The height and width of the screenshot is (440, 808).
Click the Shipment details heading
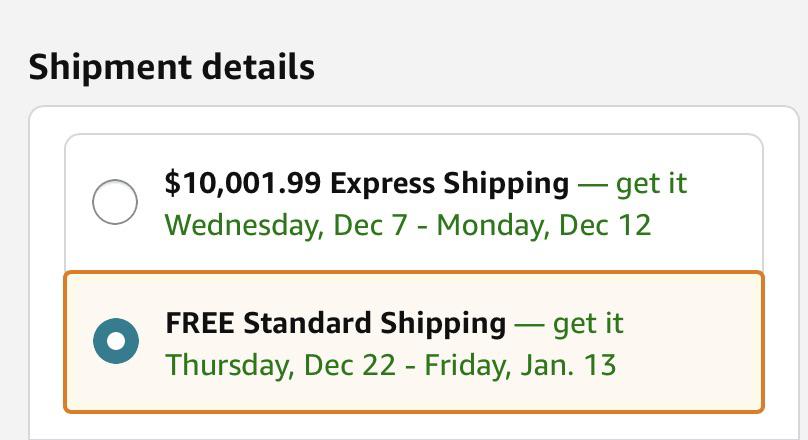pos(171,67)
